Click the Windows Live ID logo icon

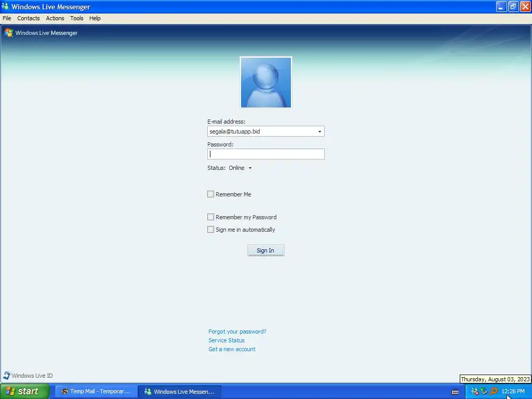point(6,375)
